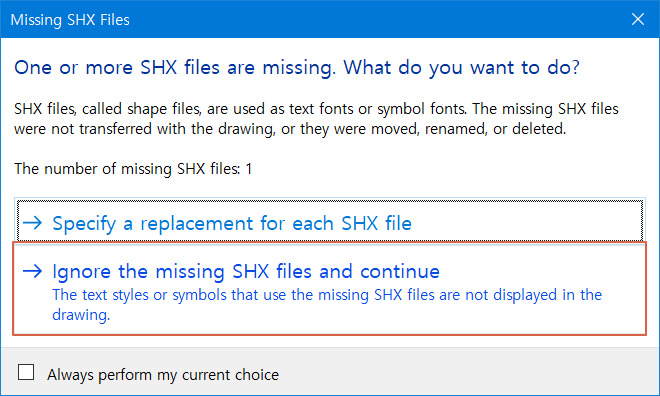660x396 pixels.
Task: Click the paragraph explaining SHX shape files
Action: point(316,119)
